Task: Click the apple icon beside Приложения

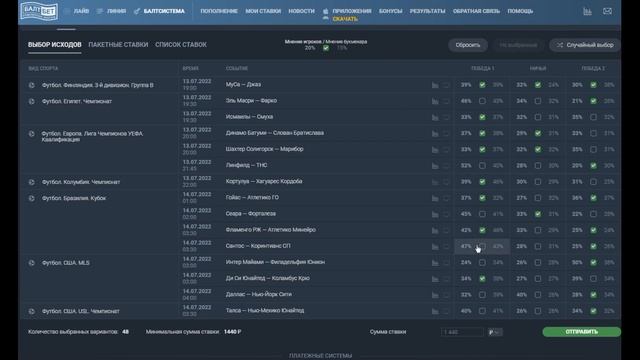Action: (x=325, y=11)
